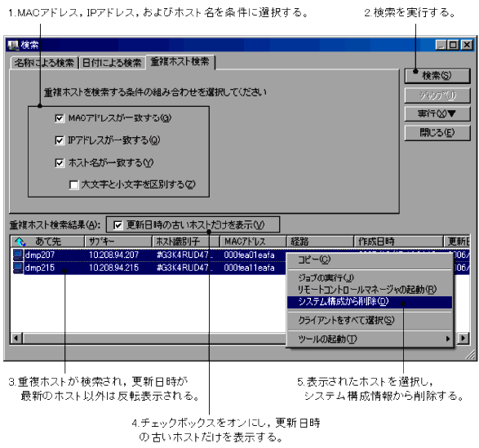Toggle MACアドレスが一致する checkbox
The image size is (479, 448).
[x=60, y=118]
